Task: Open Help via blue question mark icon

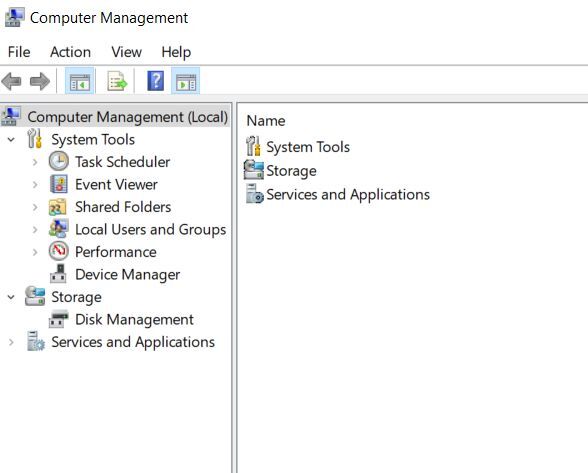Action: click(156, 81)
